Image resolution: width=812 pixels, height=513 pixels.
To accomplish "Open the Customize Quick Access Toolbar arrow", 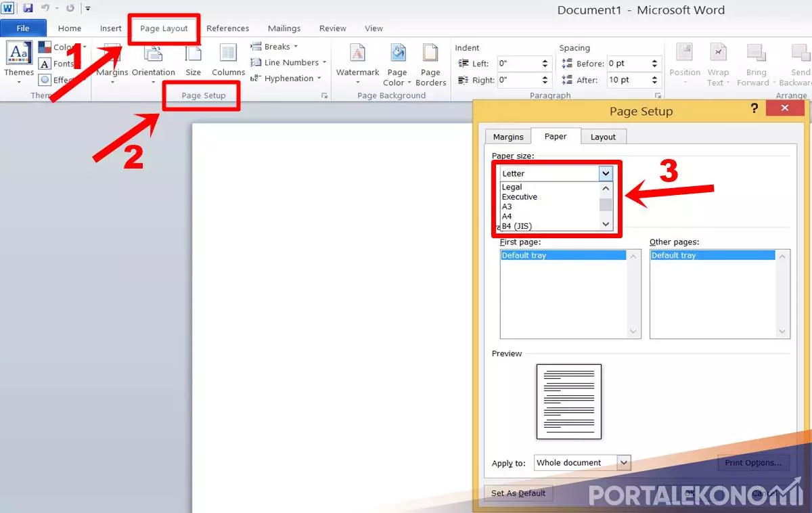I will click(88, 9).
